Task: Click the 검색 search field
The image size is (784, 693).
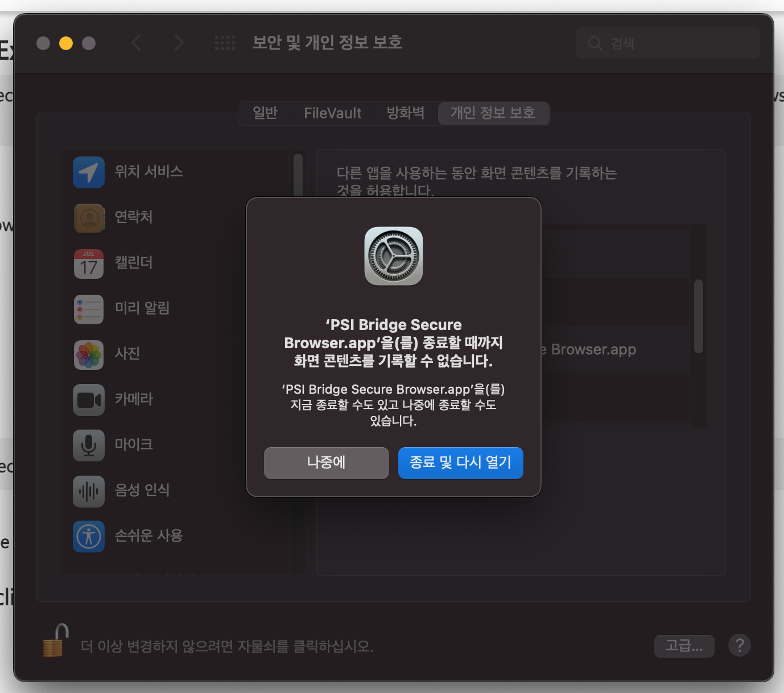Action: (668, 43)
